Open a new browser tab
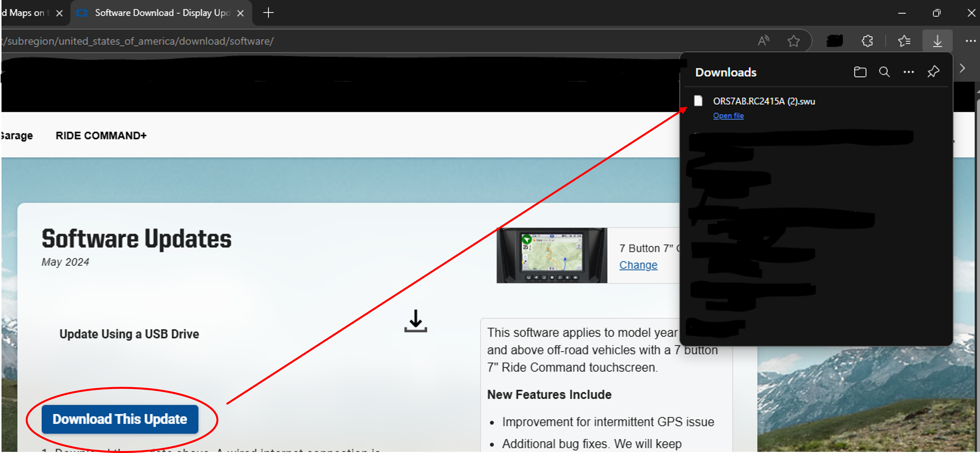The width and height of the screenshot is (980, 453). 268,13
